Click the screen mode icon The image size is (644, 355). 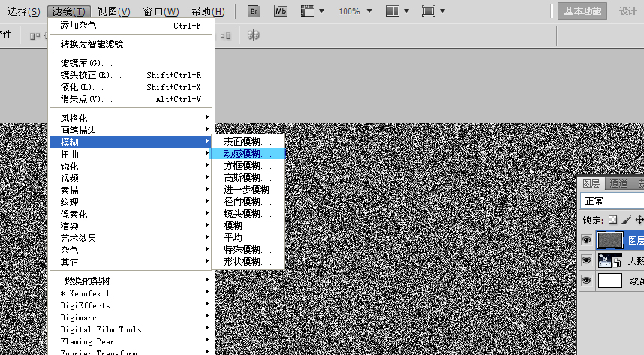click(429, 11)
